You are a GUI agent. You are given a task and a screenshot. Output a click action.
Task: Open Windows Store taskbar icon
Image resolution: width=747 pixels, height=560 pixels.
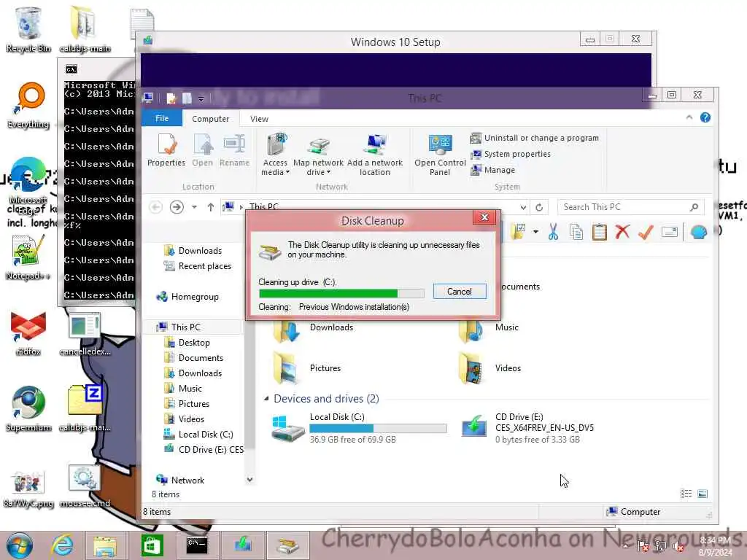click(x=152, y=545)
